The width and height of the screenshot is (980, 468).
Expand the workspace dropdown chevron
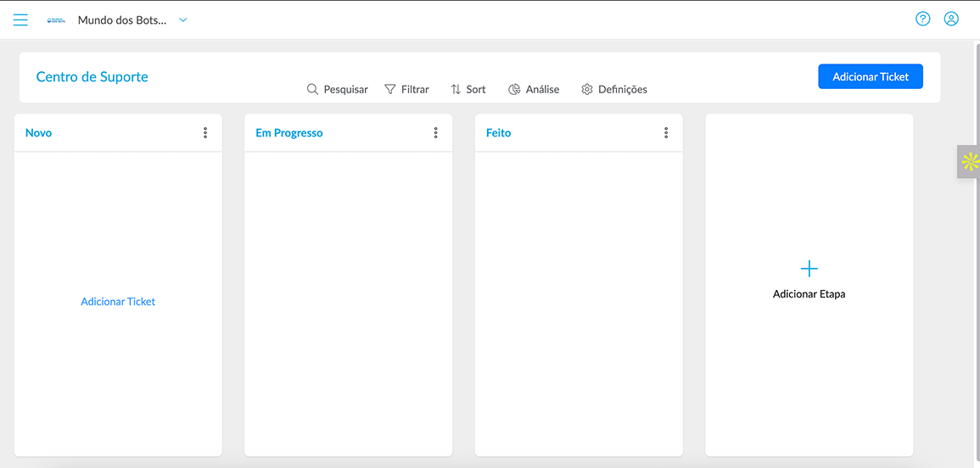point(183,20)
